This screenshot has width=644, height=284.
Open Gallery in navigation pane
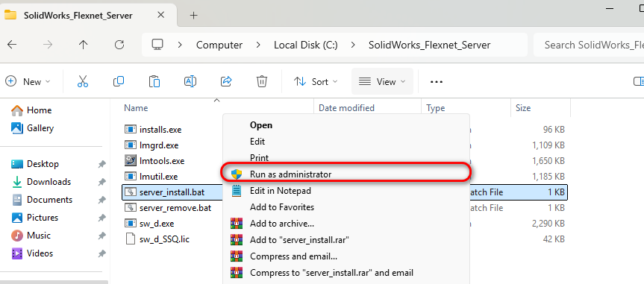pyautogui.click(x=32, y=128)
